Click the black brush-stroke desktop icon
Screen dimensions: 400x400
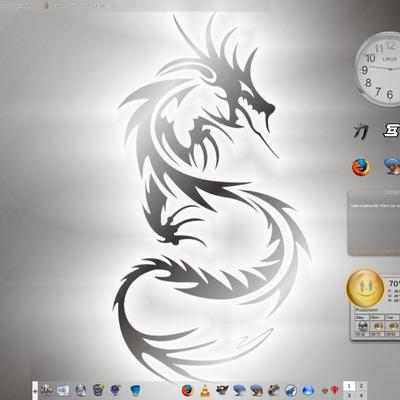click(360, 131)
